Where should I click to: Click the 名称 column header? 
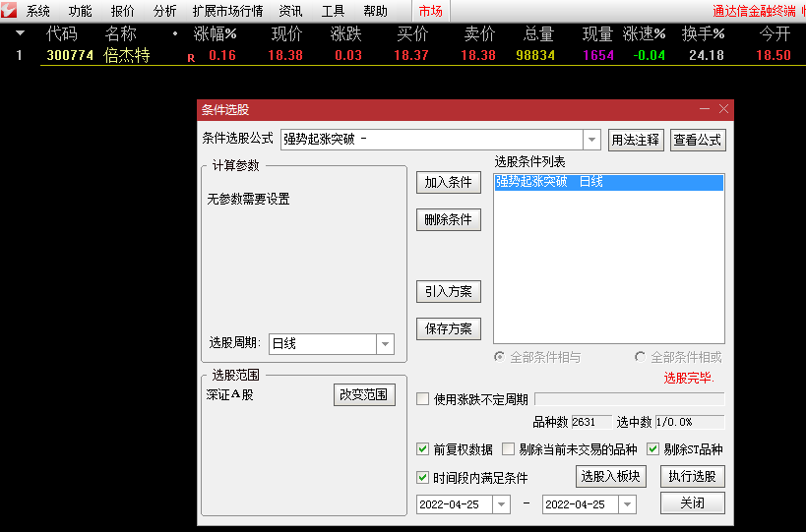click(120, 33)
